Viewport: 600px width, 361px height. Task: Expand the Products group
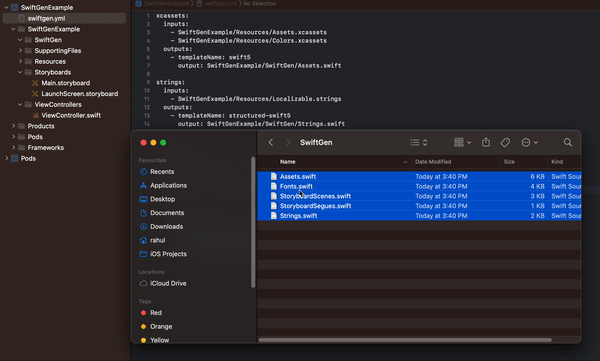13,126
